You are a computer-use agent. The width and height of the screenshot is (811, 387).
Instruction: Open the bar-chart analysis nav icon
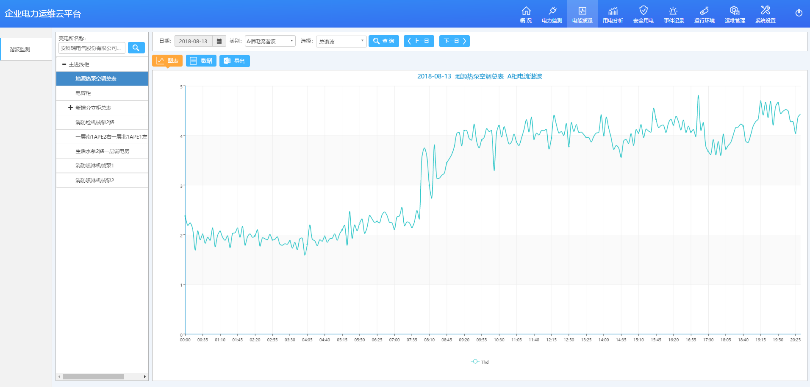(x=613, y=14)
